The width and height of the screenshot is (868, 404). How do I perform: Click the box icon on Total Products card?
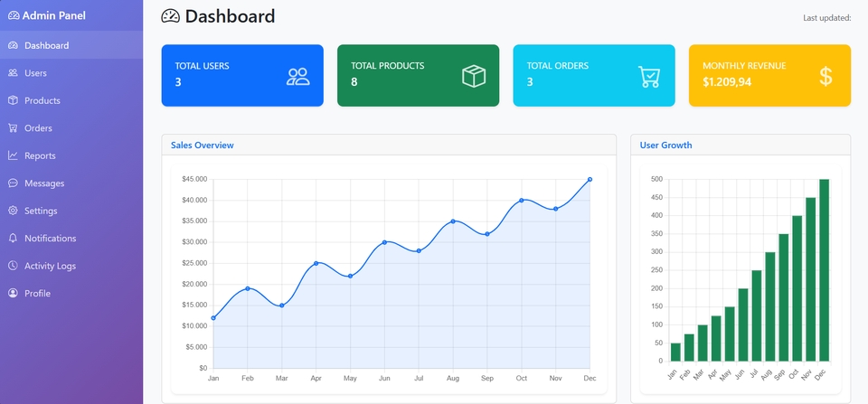coord(474,77)
